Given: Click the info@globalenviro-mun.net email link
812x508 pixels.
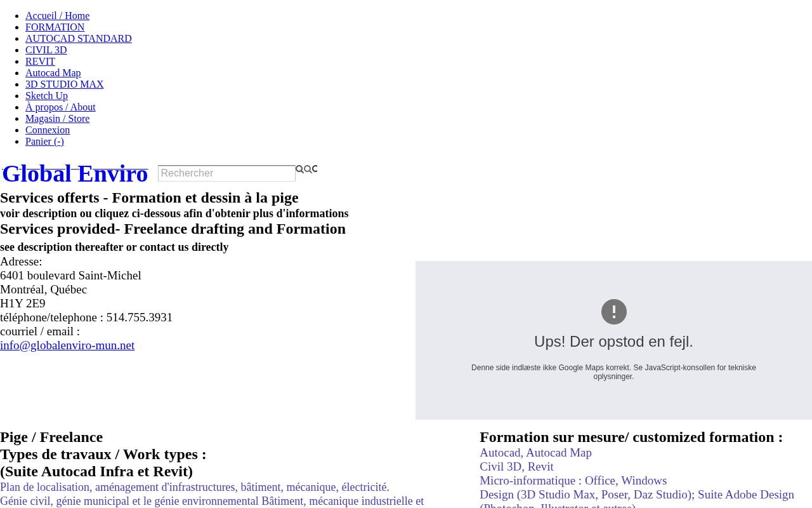Looking at the screenshot, I should pyautogui.click(x=67, y=345).
